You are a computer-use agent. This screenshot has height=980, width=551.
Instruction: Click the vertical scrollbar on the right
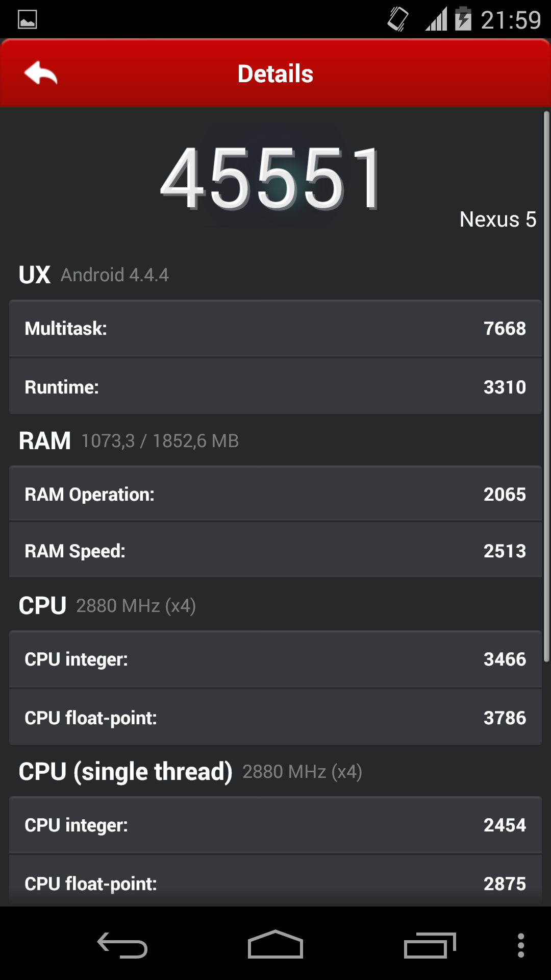click(x=546, y=386)
